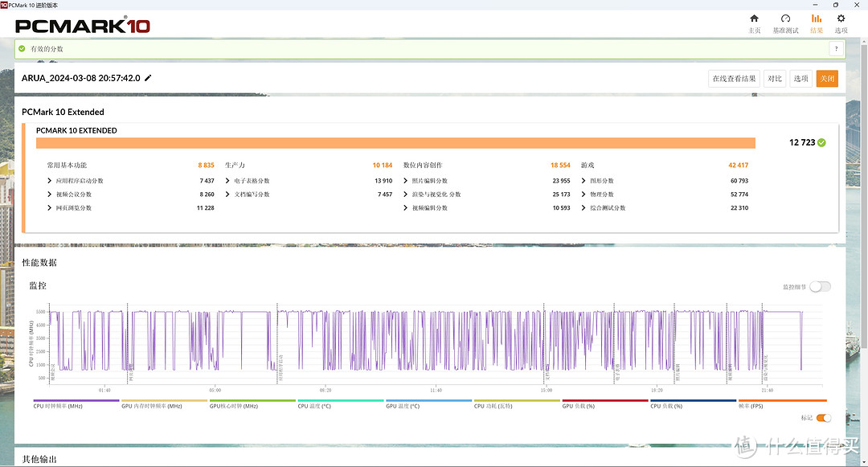The image size is (868, 467).
Task: Expand the 图形分数 row
Action: tap(583, 181)
